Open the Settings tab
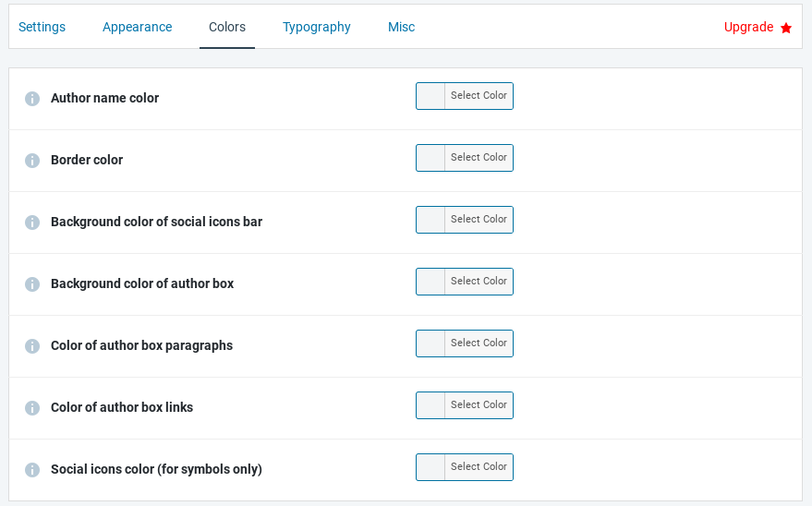This screenshot has width=812, height=506. pos(42,27)
